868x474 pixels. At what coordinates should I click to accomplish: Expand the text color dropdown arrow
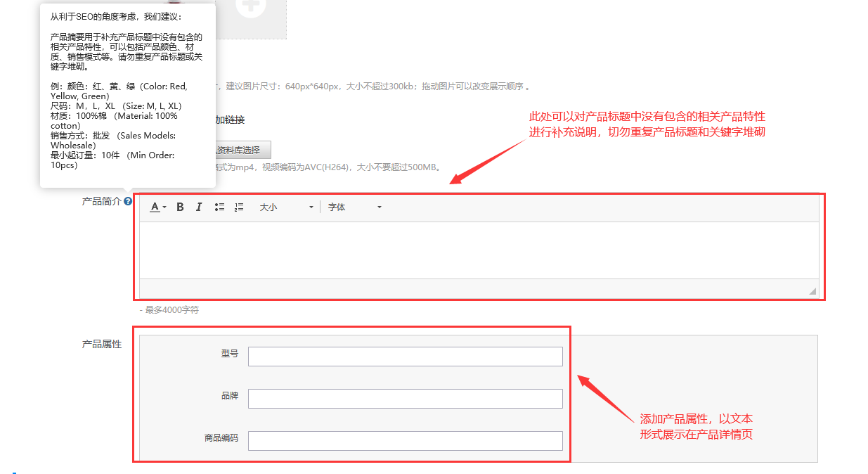[164, 207]
